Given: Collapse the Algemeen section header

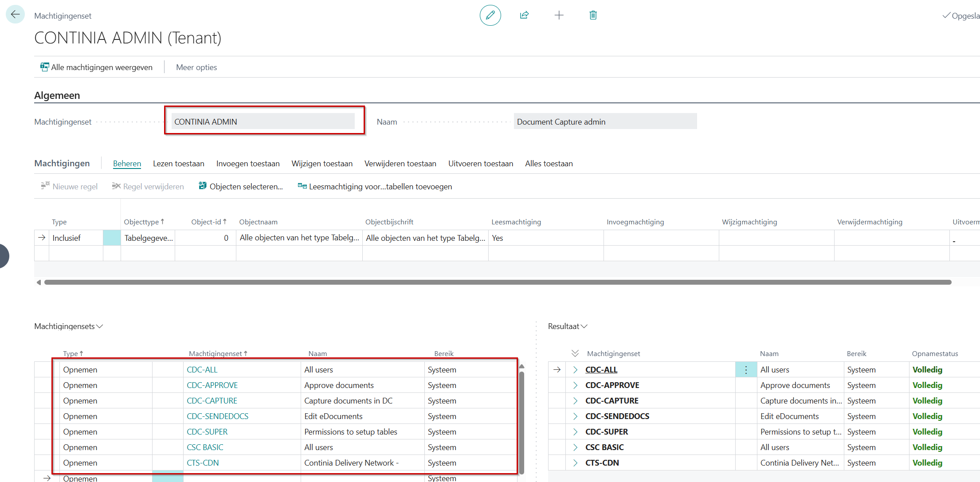Looking at the screenshot, I should (x=57, y=95).
